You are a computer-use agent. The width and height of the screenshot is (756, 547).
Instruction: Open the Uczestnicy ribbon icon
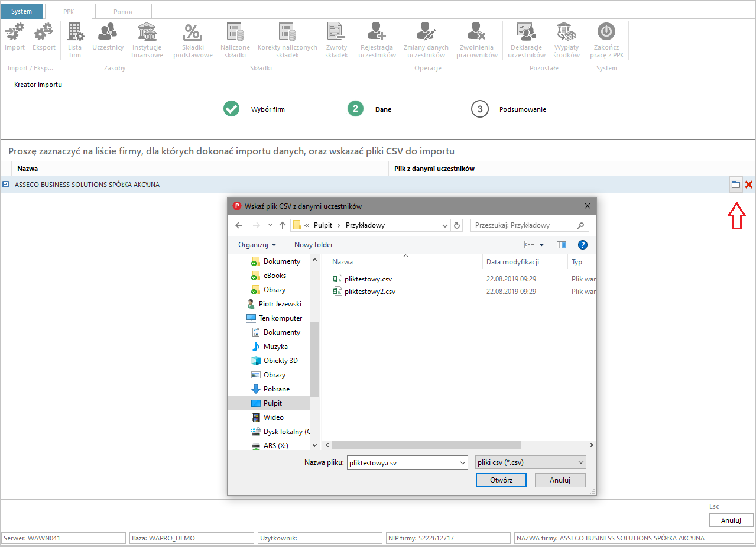pyautogui.click(x=108, y=37)
